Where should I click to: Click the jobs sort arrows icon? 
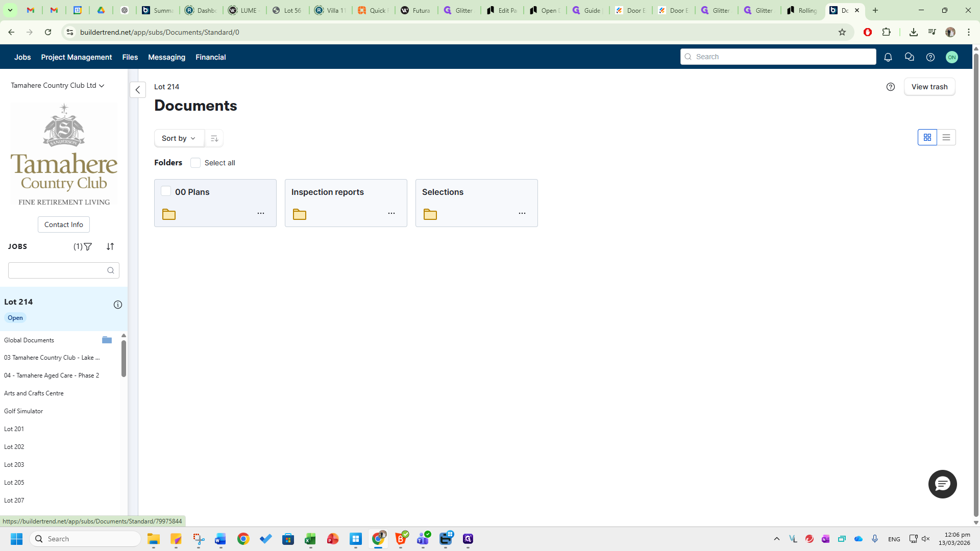(110, 247)
